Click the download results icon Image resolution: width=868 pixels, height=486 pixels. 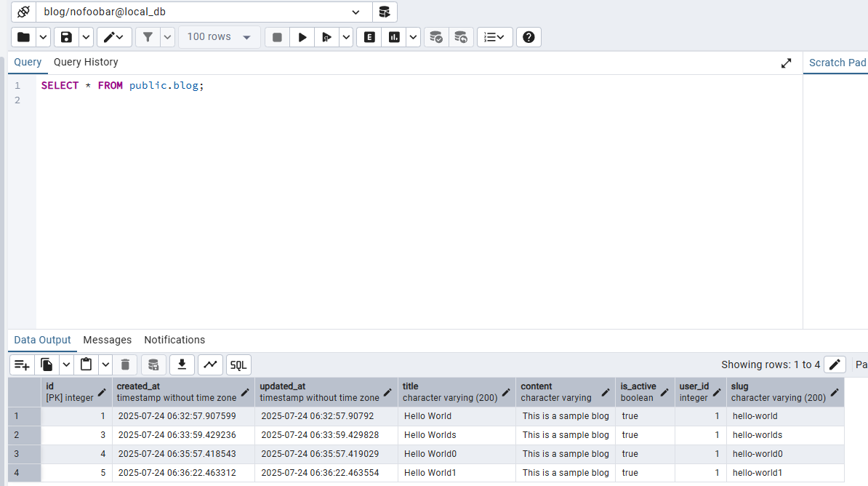click(182, 364)
